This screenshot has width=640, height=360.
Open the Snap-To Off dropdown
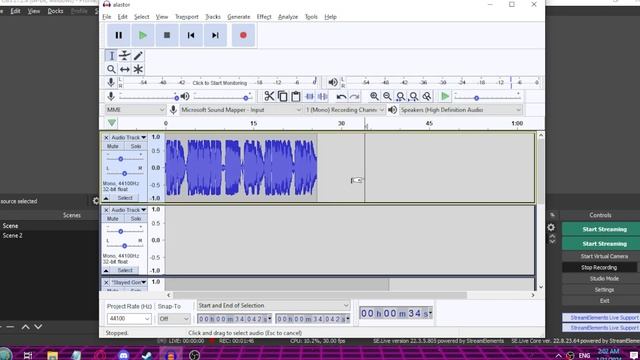[x=174, y=319]
